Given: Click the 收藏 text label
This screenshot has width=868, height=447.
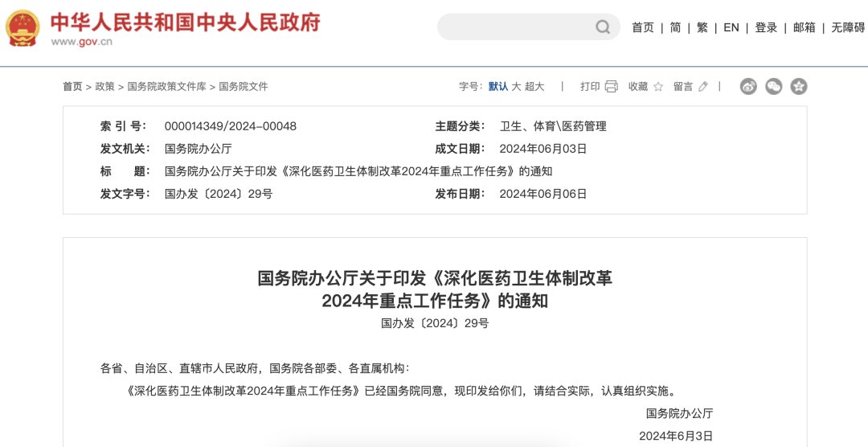Looking at the screenshot, I should tap(638, 86).
